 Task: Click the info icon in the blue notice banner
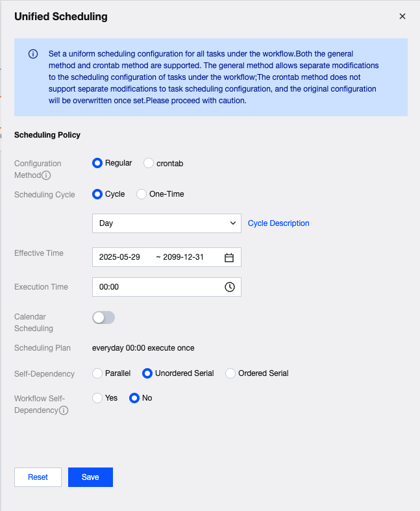33,54
